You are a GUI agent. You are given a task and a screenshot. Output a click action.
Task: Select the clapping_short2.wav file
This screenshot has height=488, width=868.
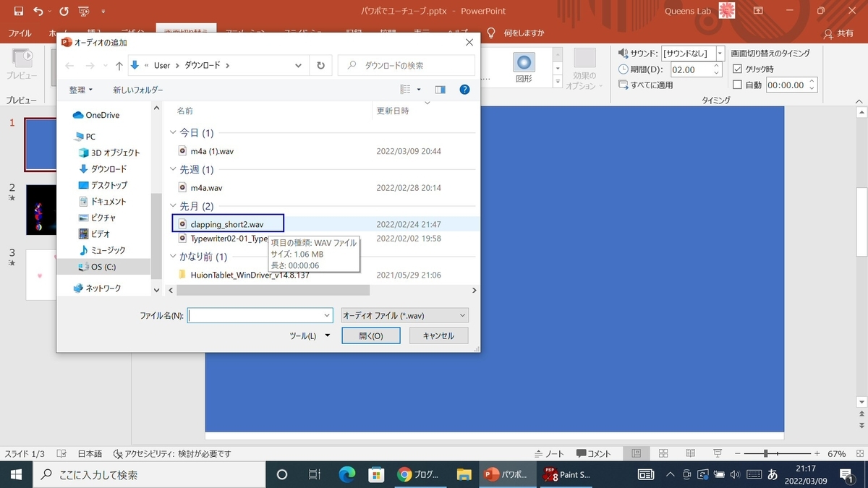[228, 223]
